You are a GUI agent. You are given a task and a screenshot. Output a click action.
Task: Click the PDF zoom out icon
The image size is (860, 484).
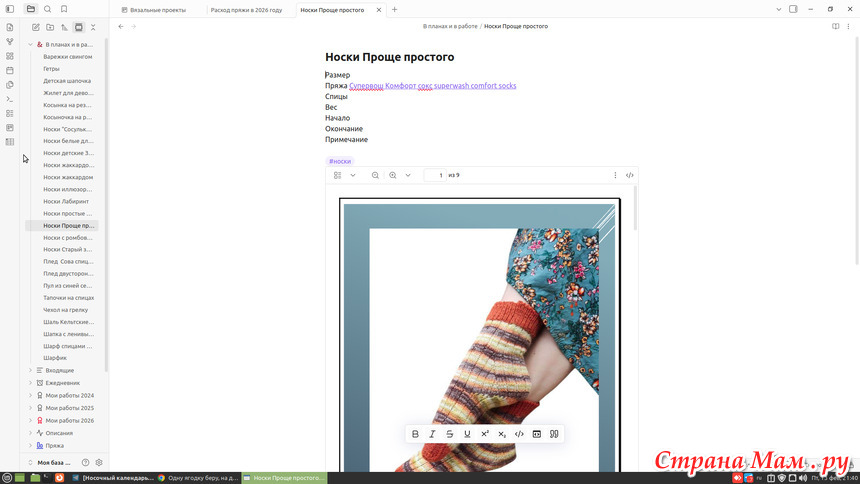pos(375,175)
